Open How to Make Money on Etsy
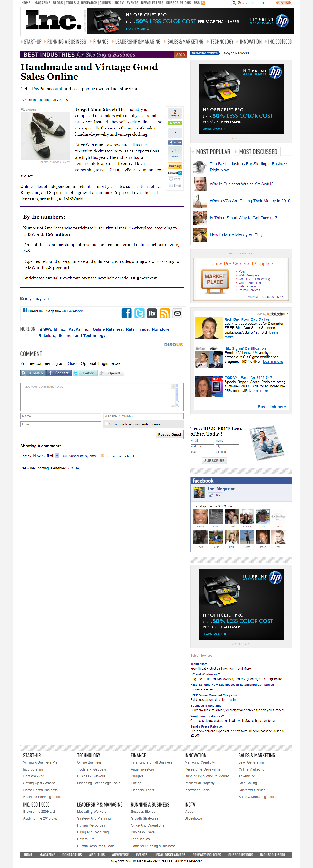Viewport: 313px width, 868px height. click(236, 235)
